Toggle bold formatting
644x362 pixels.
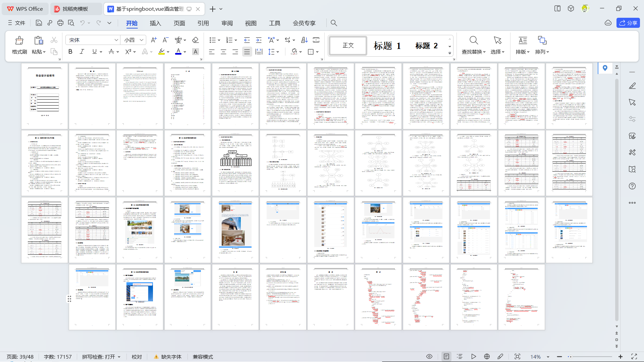point(70,52)
